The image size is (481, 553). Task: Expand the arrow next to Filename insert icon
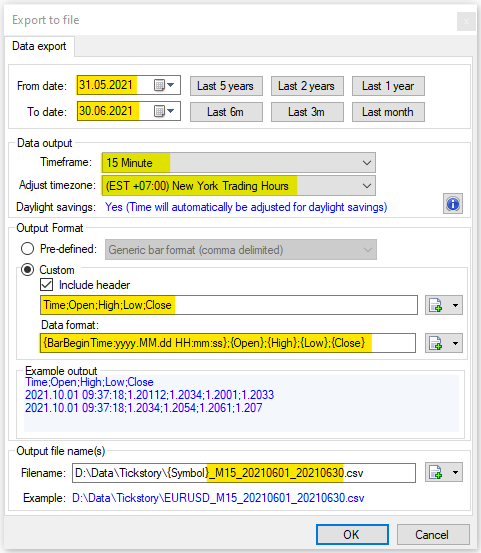click(455, 472)
